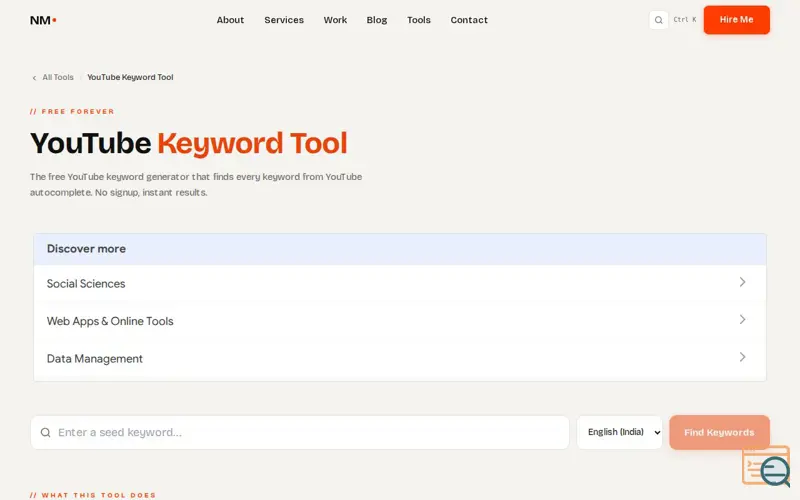Click the Social Sciences link text
800x500 pixels.
point(86,284)
